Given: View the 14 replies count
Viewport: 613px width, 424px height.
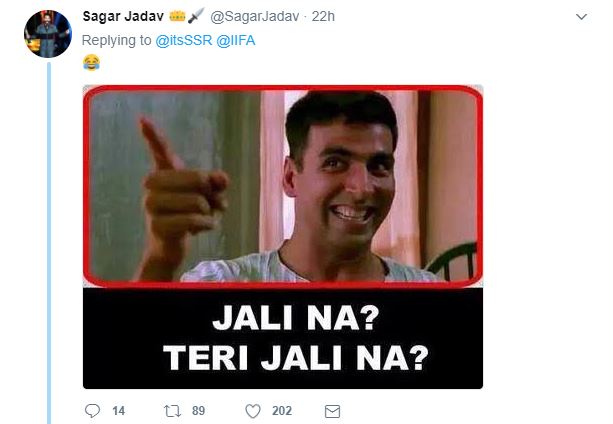Looking at the screenshot, I should point(118,411).
